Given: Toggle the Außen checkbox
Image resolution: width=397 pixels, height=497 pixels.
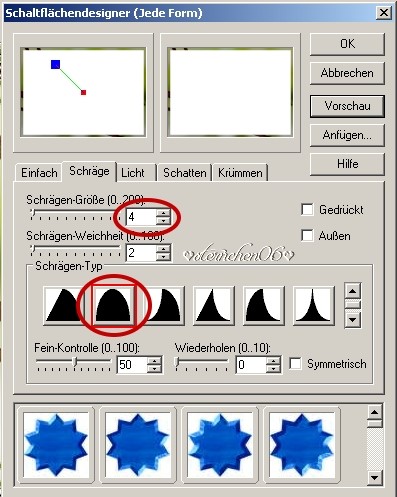Looking at the screenshot, I should point(307,236).
